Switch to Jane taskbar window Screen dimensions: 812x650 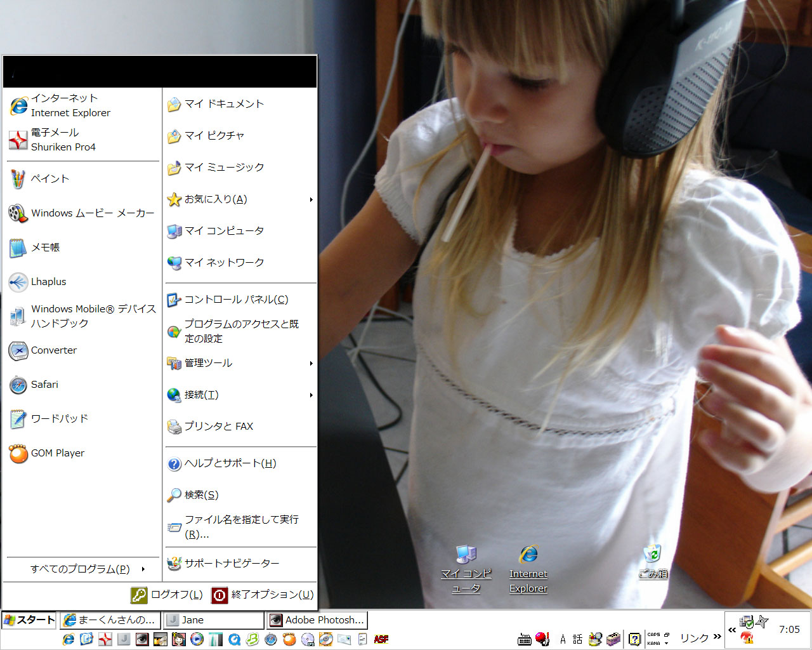[x=213, y=620]
